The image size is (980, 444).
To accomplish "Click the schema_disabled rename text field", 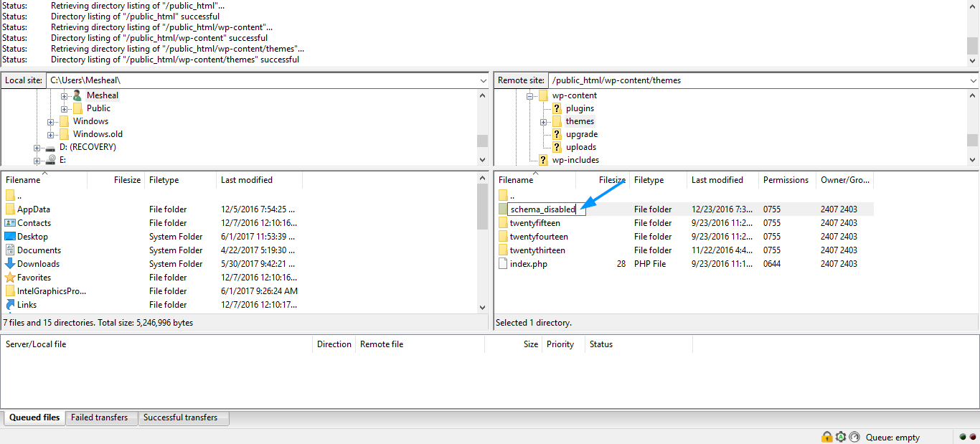I will pos(545,209).
